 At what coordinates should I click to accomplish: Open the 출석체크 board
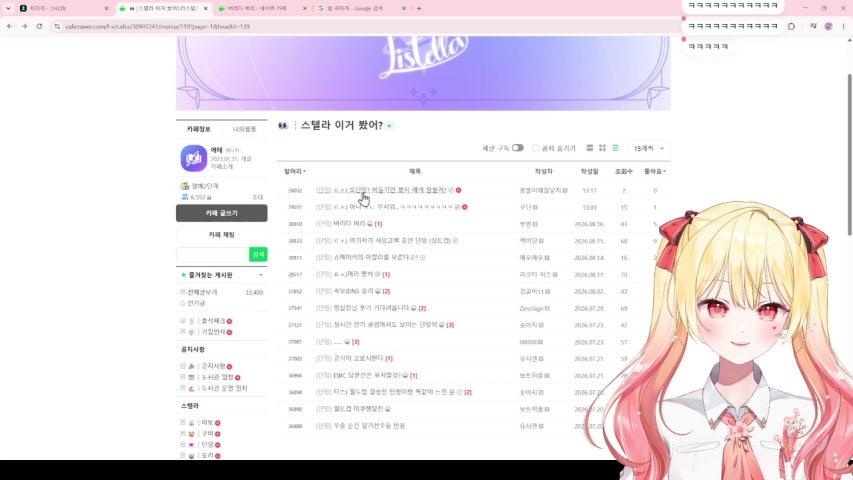tap(213, 321)
